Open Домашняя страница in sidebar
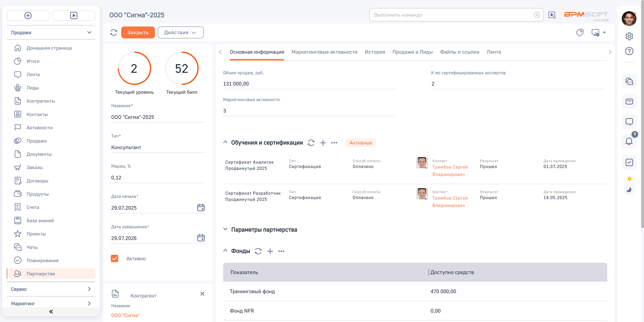The image size is (644, 322). click(x=49, y=48)
